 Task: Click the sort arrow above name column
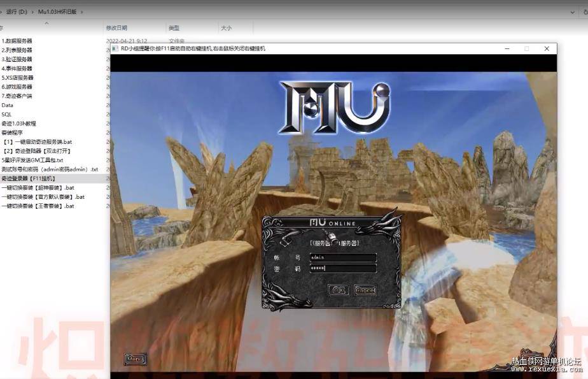(x=46, y=23)
